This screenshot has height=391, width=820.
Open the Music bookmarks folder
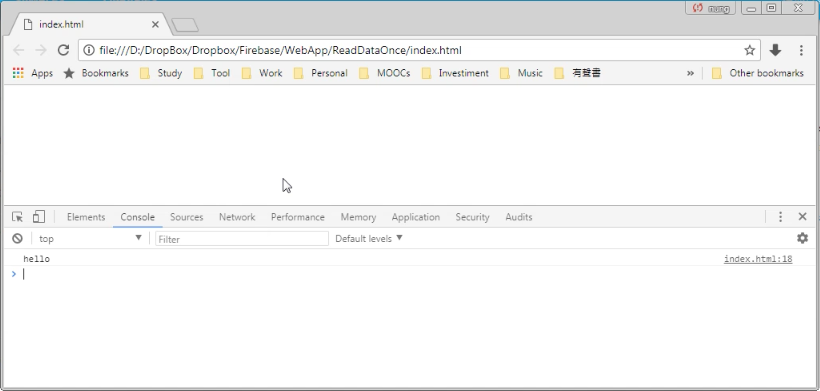(x=521, y=73)
